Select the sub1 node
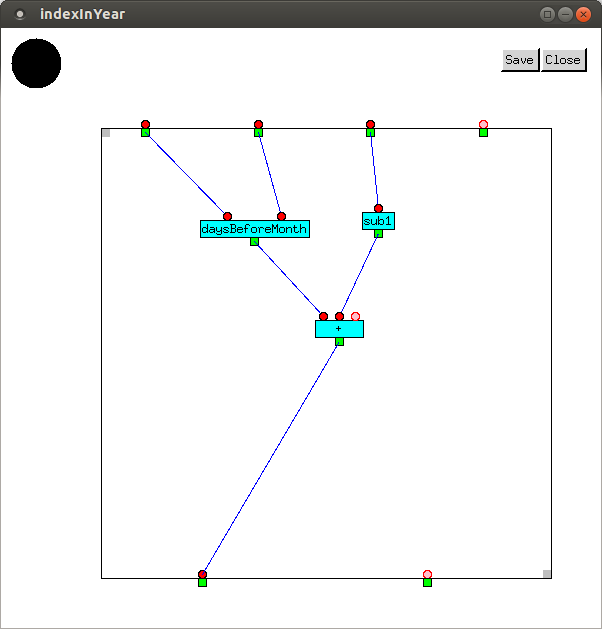This screenshot has width=602, height=629. pyautogui.click(x=378, y=221)
